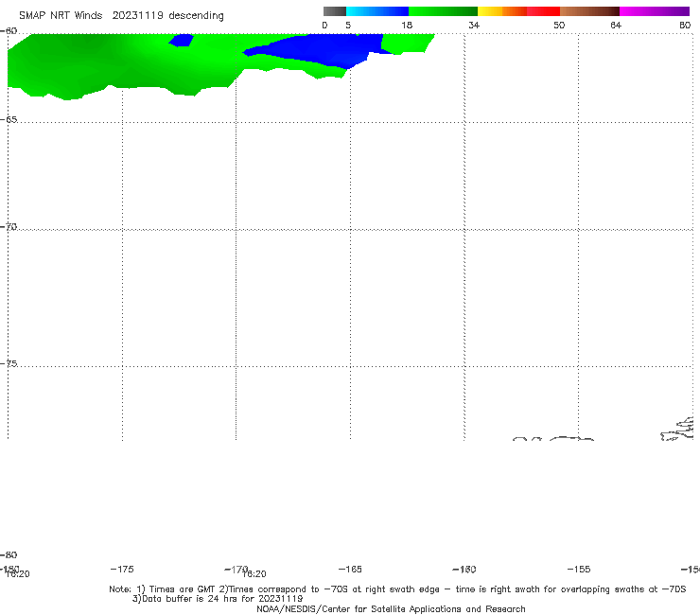700x615 pixels.
Task: Click the gray segment of the color scale
Action: click(334, 11)
